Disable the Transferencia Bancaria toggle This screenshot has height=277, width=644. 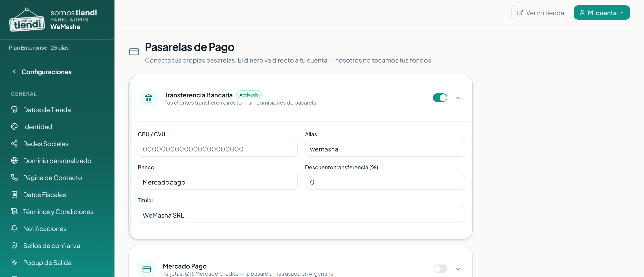440,98
